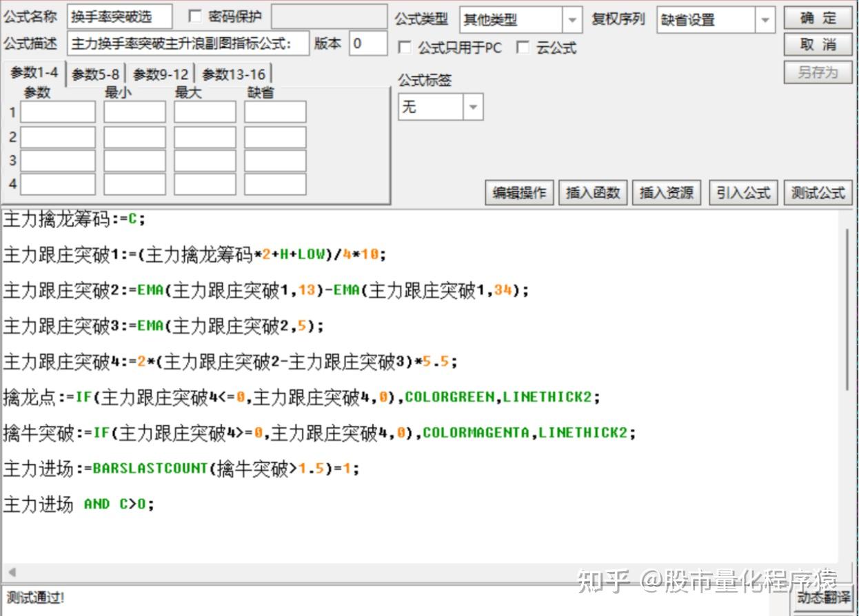This screenshot has height=616, width=859.
Task: Click row 2 最小 field
Action: pos(135,137)
